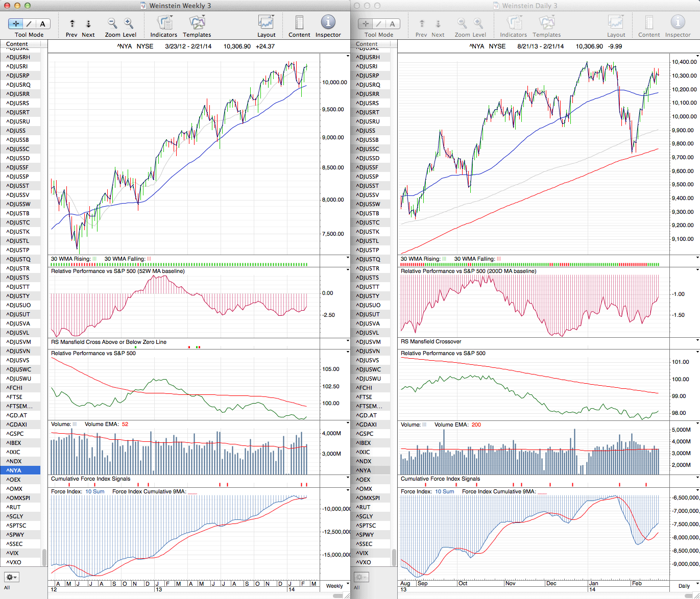Open the Layout dropdown in Weekly toolbar
The image size is (700, 599).
tap(266, 22)
